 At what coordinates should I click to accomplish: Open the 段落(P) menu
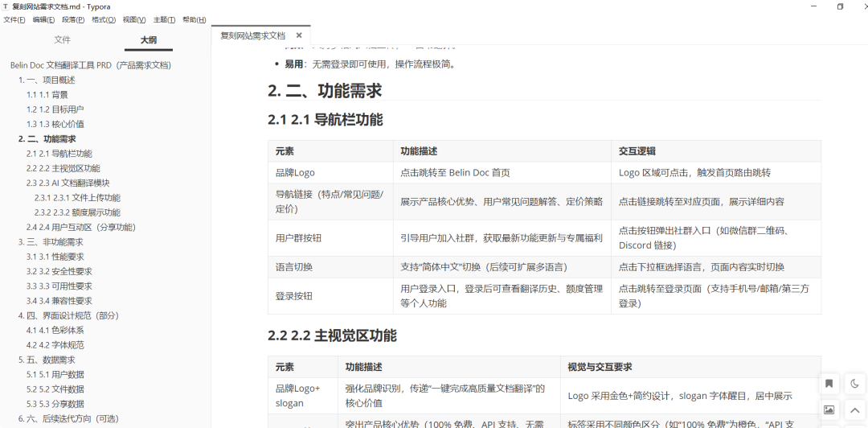point(73,19)
